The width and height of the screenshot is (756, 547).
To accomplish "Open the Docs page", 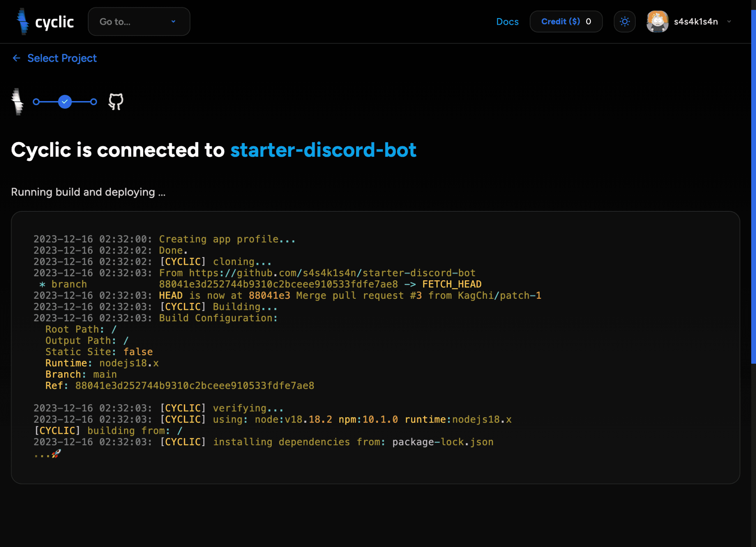I will [508, 22].
